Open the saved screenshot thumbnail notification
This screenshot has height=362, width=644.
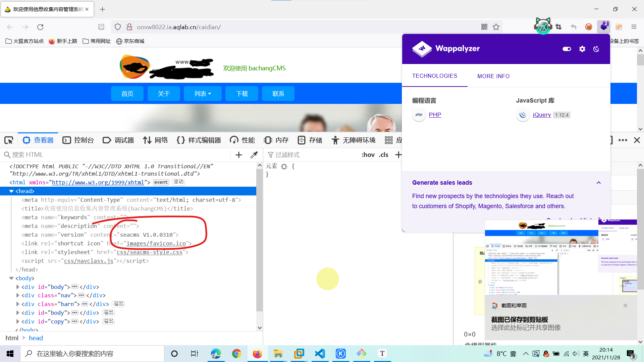click(x=560, y=257)
